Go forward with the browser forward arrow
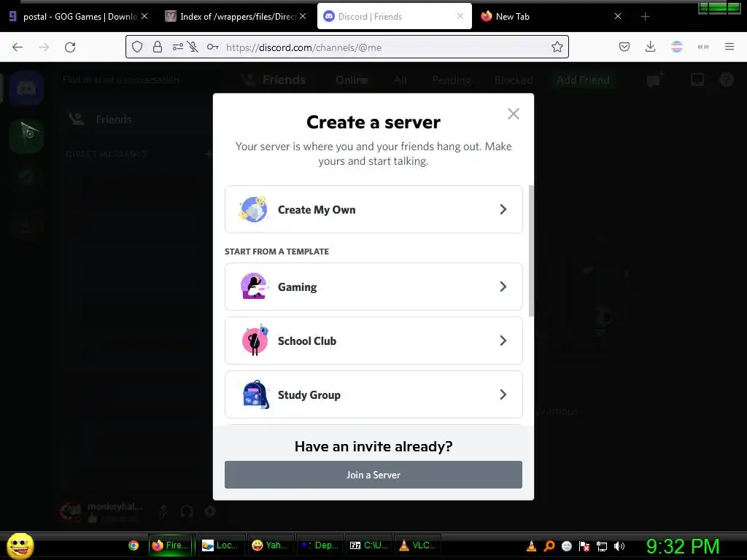747x560 pixels. tap(44, 47)
